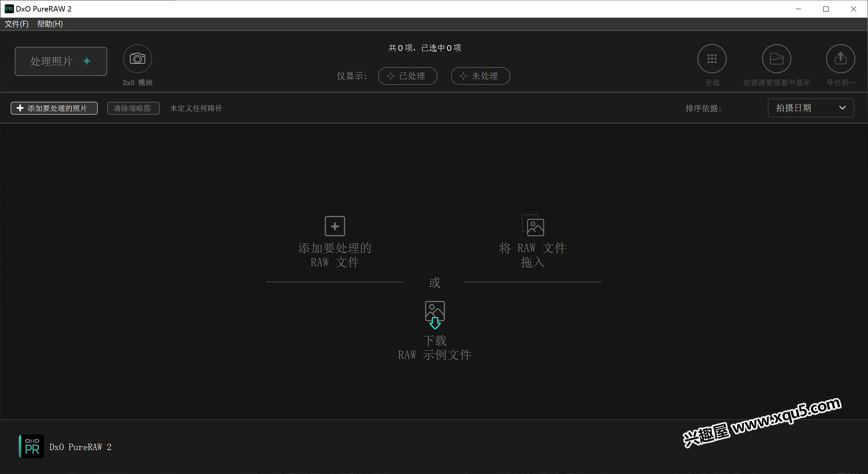
Task: Click the DxO PureRAW 2 footer text
Action: (x=80, y=447)
